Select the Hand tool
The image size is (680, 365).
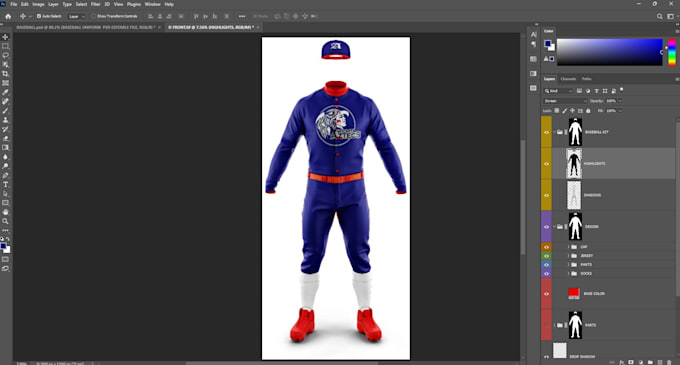pos(5,212)
